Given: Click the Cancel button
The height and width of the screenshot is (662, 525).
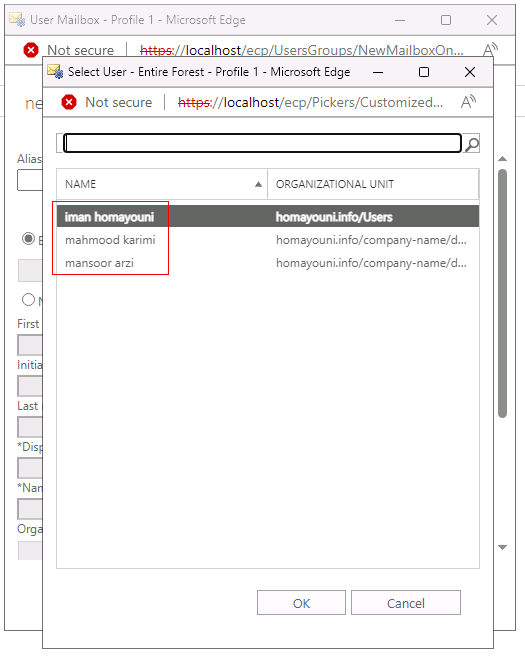Looking at the screenshot, I should 406,603.
